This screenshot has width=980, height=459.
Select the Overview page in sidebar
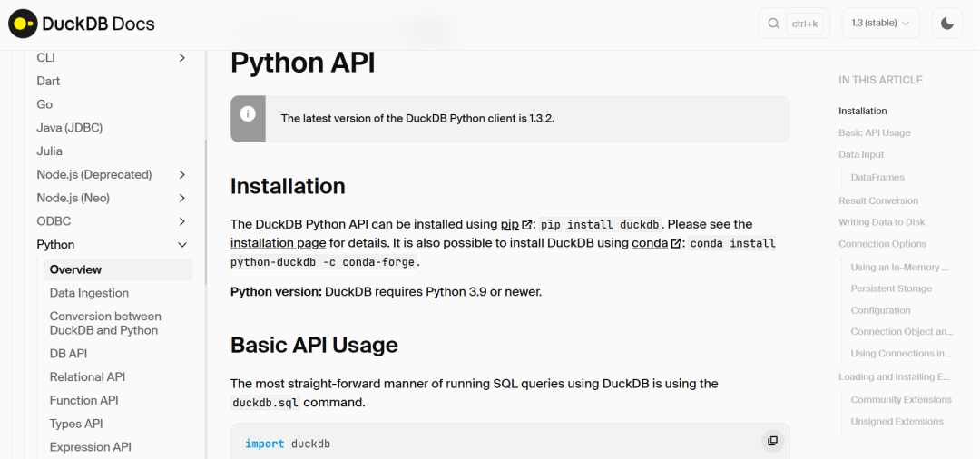click(118, 269)
